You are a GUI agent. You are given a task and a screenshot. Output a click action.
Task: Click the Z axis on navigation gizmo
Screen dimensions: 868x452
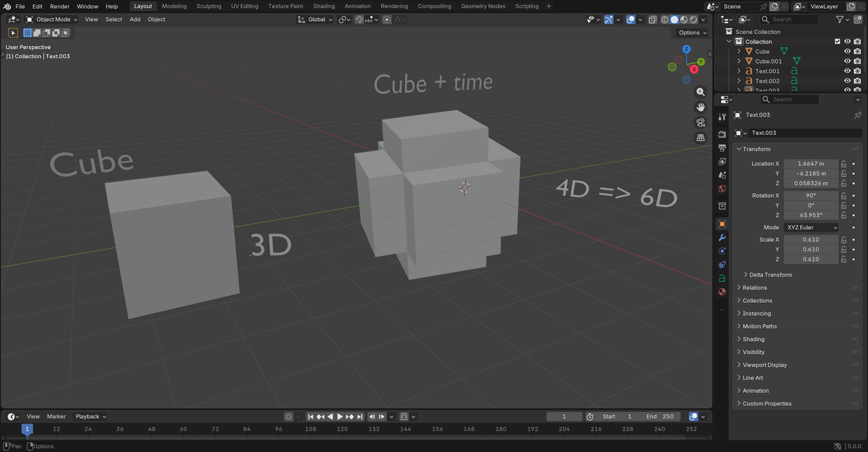(686, 49)
